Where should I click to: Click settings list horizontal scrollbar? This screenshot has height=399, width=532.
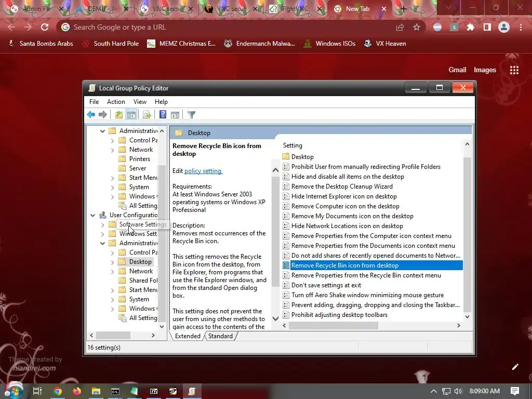click(333, 325)
